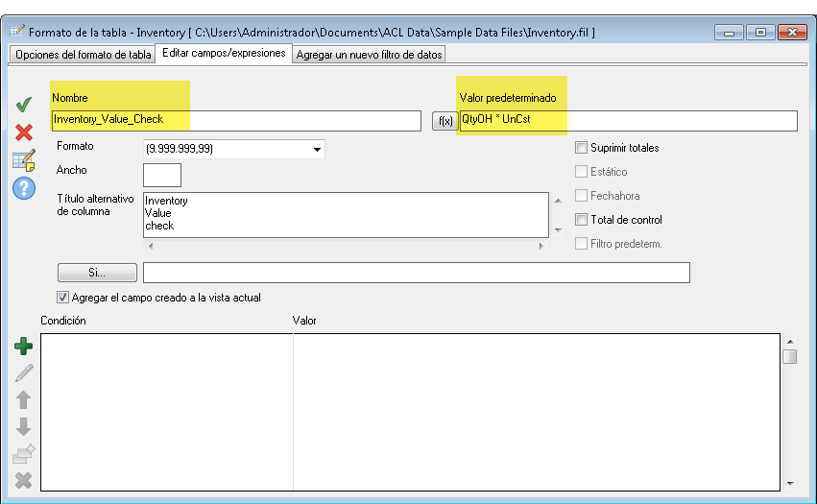Click the Ancho width input box
The height and width of the screenshot is (504, 817).
(161, 176)
